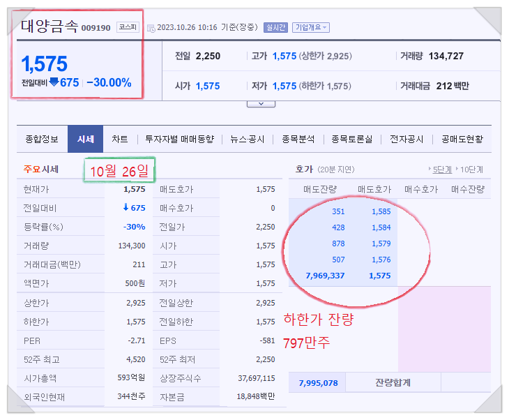Viewport: 509px width, 420px height.
Task: Switch to the 전자공시 tab
Action: [407, 140]
